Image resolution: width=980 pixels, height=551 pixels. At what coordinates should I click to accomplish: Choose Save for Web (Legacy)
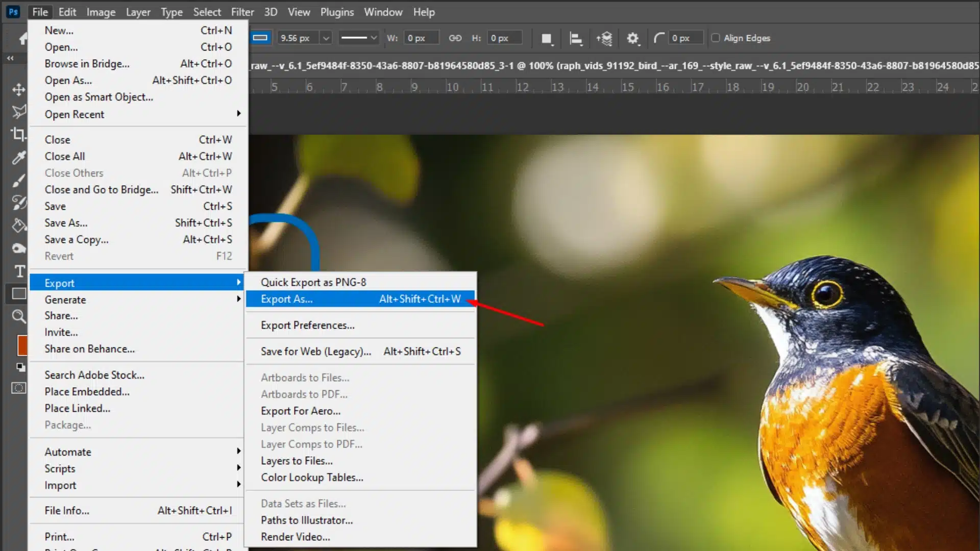coord(360,351)
